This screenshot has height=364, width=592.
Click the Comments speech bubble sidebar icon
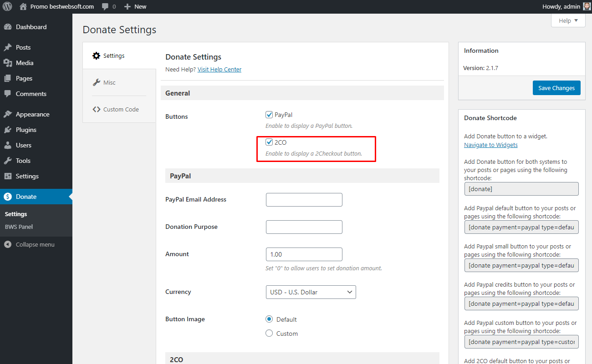coord(8,94)
